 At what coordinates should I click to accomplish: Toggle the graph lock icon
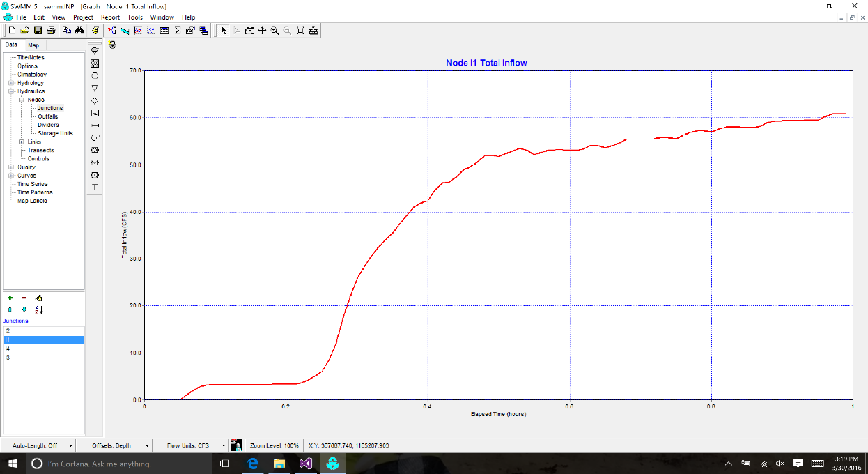click(x=112, y=45)
